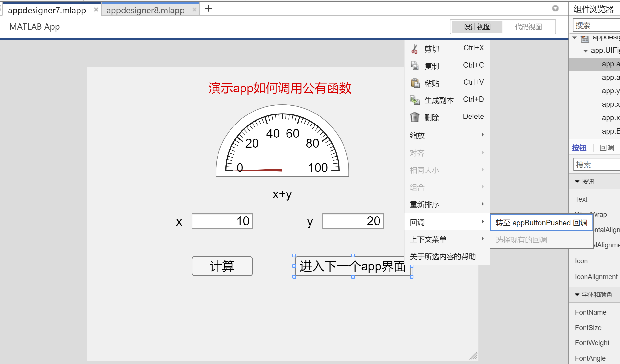This screenshot has width=620, height=364.
Task: Click the trash can Delete icon
Action: click(414, 117)
